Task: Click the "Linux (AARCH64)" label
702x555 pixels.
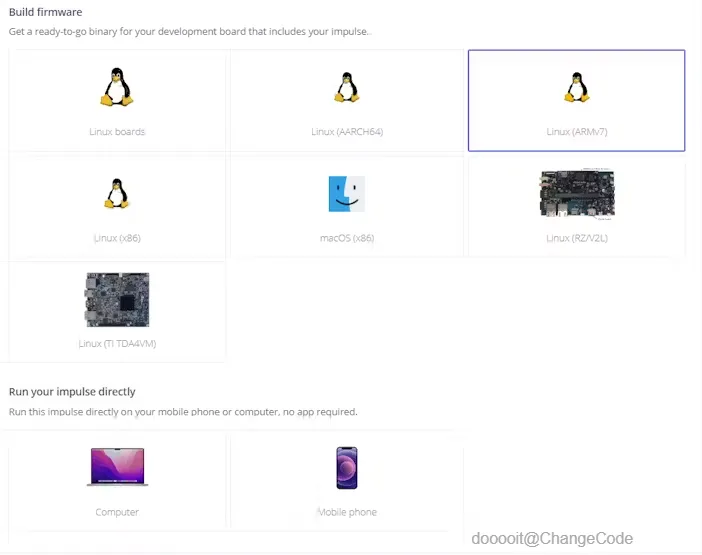Action: 347,132
